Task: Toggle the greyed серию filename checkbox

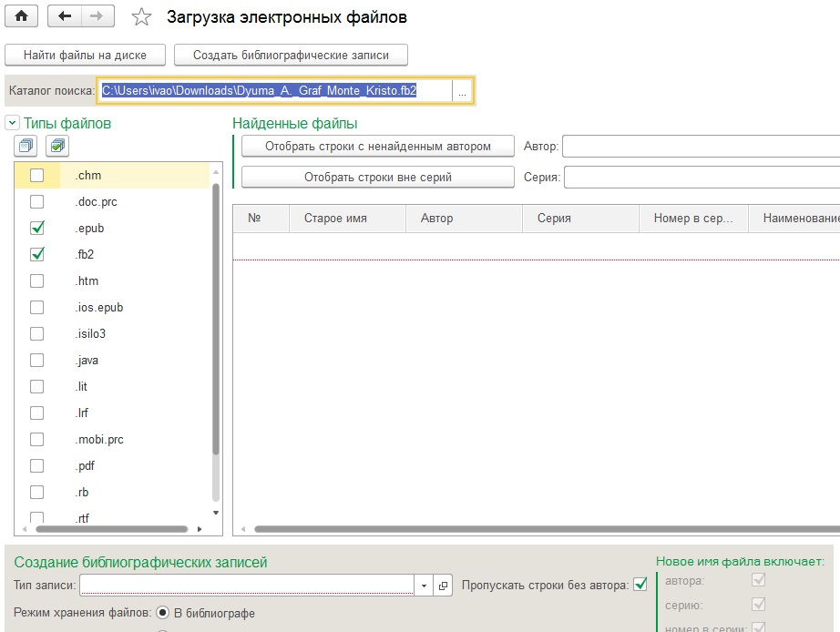Action: click(759, 604)
